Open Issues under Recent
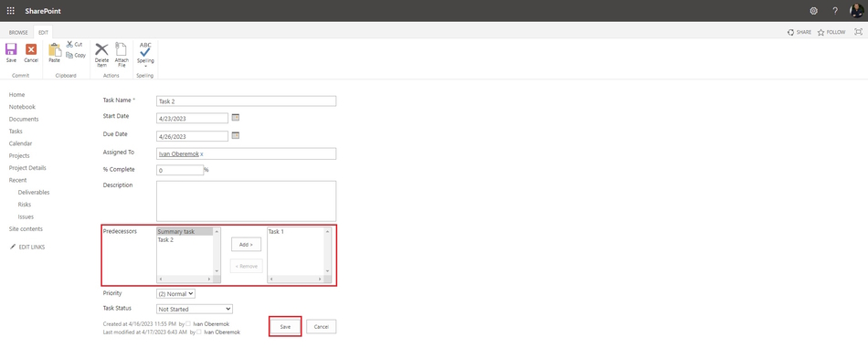Screen dimensions: 868x348 [26, 216]
